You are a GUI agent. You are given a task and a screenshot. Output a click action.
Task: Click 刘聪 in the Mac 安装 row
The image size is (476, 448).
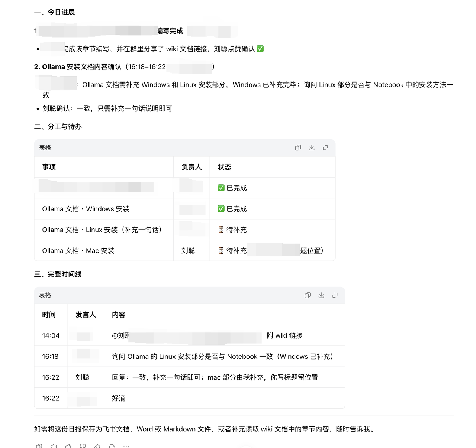188,251
